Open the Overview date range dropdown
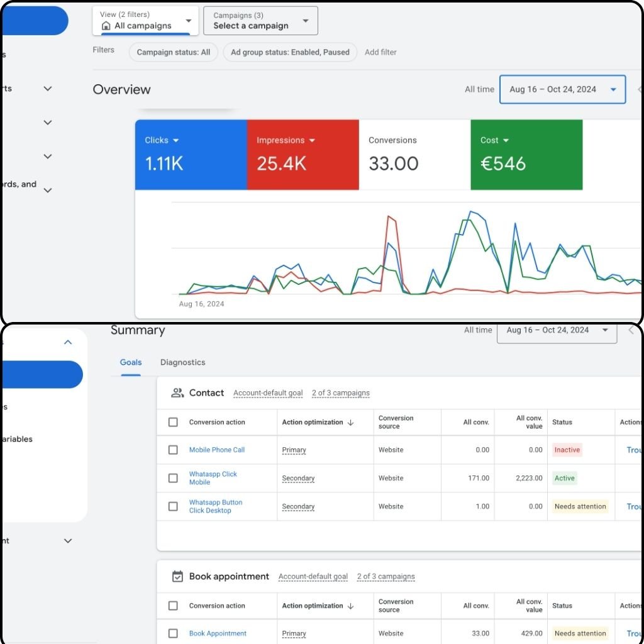644x644 pixels. [562, 89]
